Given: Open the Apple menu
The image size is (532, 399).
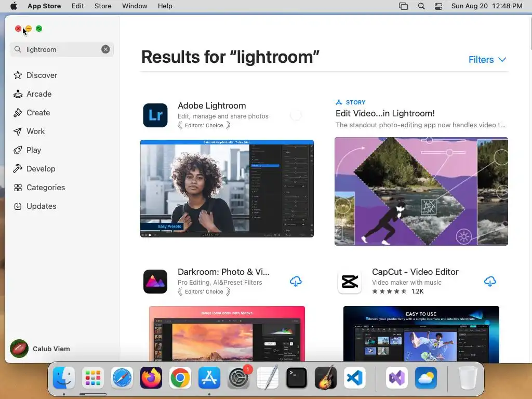Looking at the screenshot, I should pyautogui.click(x=14, y=6).
